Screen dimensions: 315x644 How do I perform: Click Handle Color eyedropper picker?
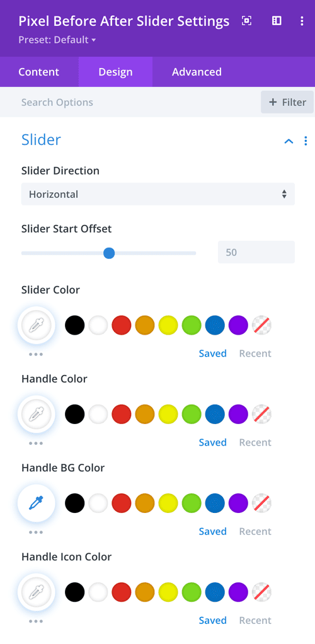click(37, 414)
